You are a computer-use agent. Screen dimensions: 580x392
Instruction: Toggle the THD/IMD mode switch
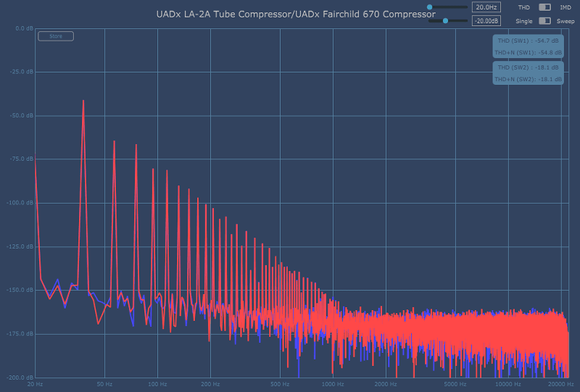(544, 7)
